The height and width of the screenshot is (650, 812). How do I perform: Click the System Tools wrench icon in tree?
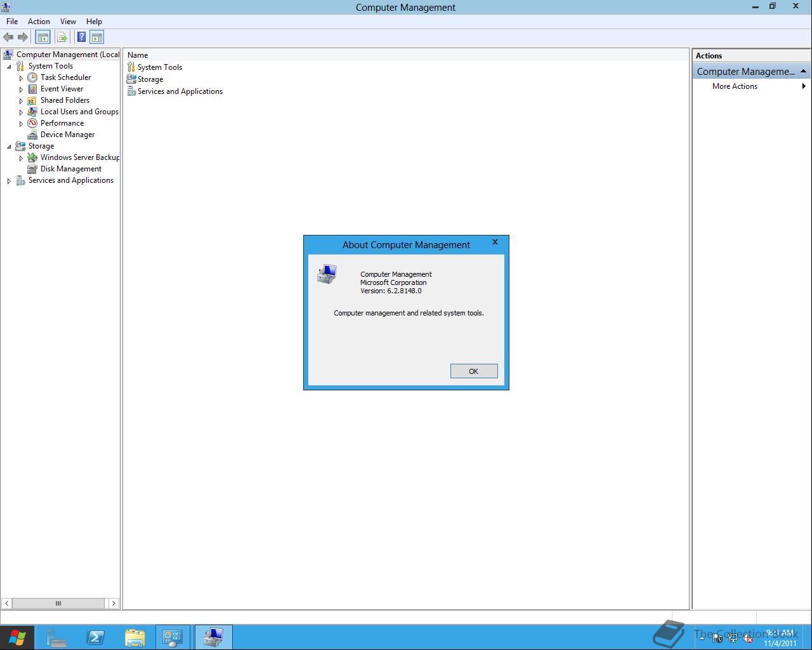point(20,66)
